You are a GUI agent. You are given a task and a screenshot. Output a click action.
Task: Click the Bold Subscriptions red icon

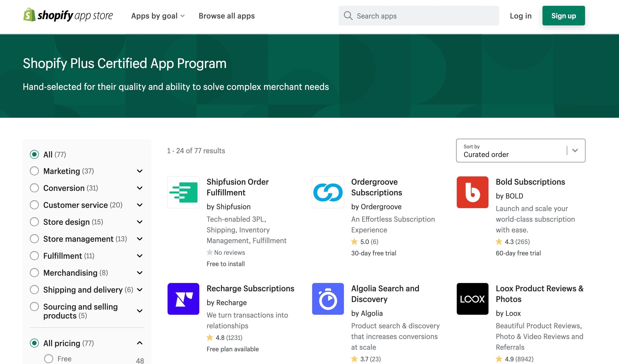coord(472,192)
